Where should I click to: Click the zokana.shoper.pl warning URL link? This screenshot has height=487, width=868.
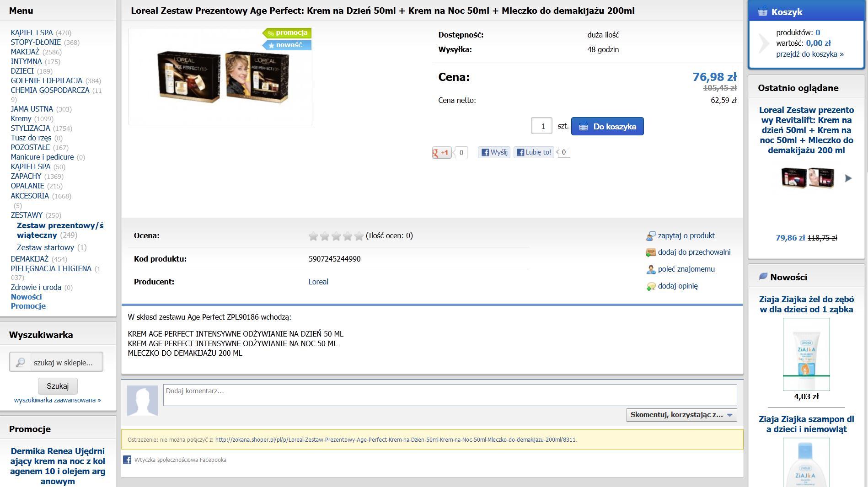click(x=396, y=439)
